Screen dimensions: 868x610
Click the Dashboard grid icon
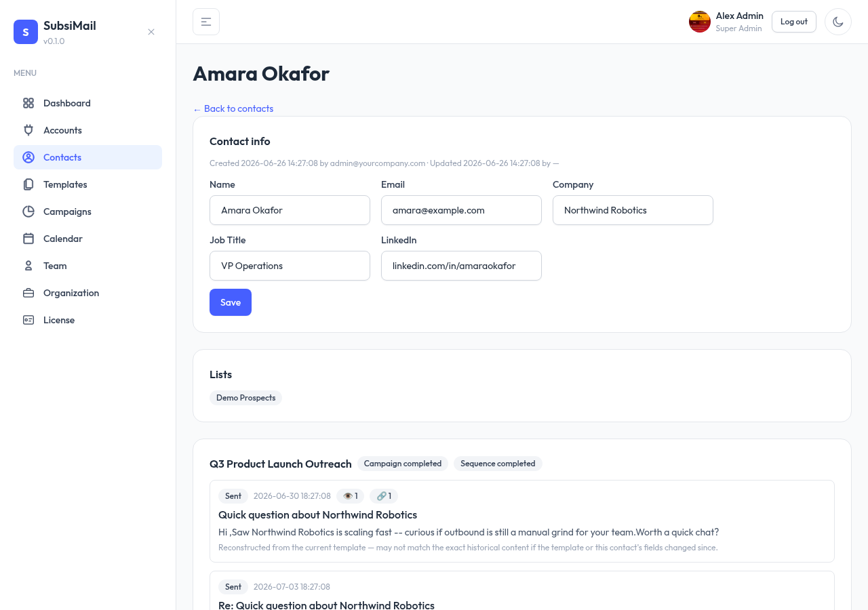28,103
